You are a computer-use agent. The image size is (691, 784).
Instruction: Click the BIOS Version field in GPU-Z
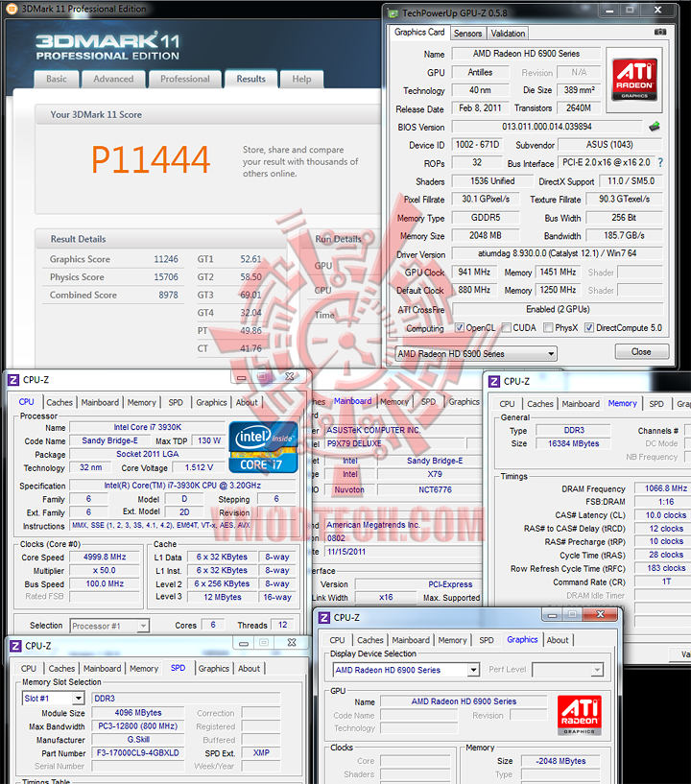[546, 127]
